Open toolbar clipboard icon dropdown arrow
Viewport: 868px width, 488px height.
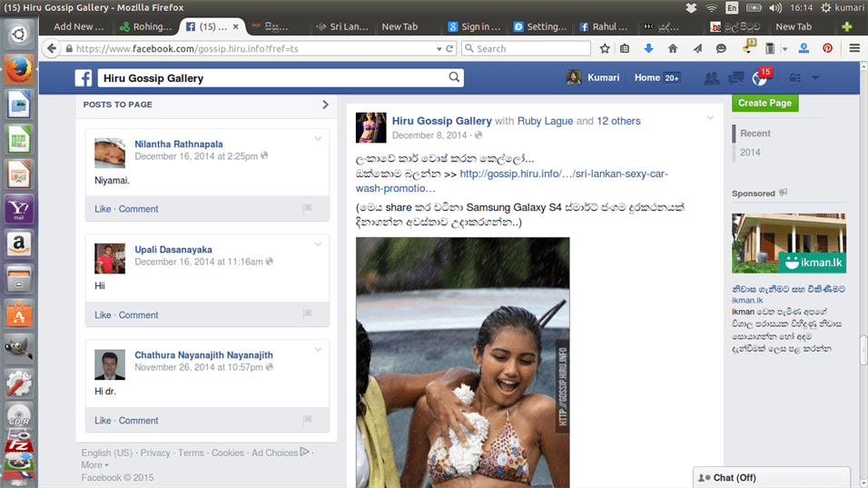click(x=785, y=49)
